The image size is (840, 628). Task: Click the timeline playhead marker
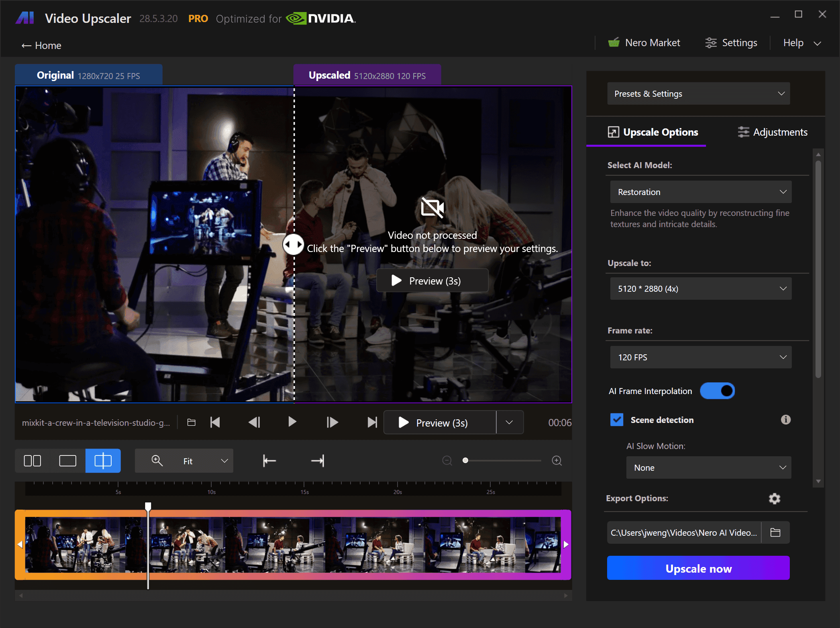[x=148, y=506]
